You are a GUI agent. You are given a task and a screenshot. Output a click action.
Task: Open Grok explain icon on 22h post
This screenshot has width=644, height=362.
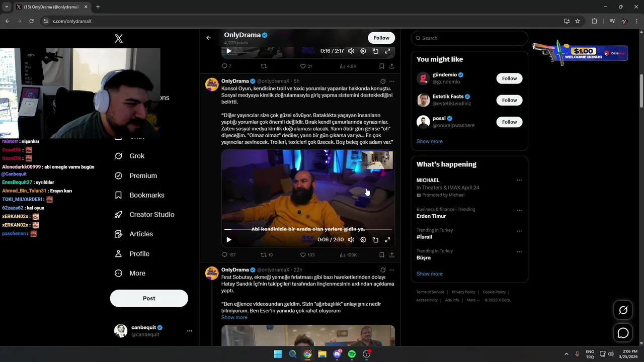click(383, 270)
